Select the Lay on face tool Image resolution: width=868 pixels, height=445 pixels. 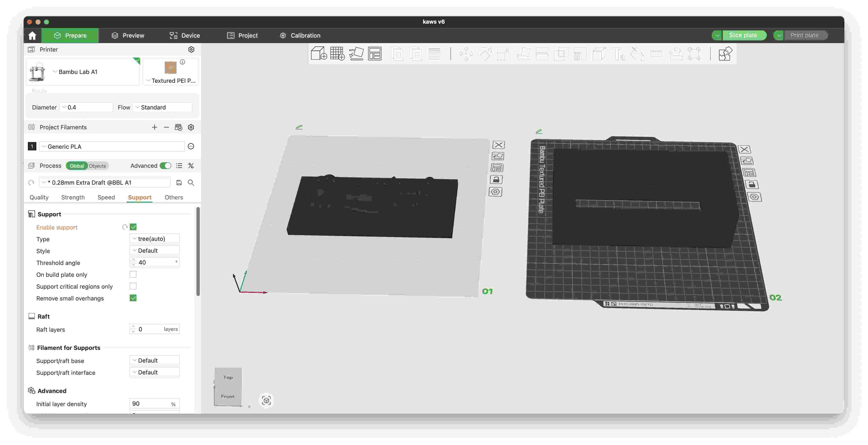pos(523,54)
